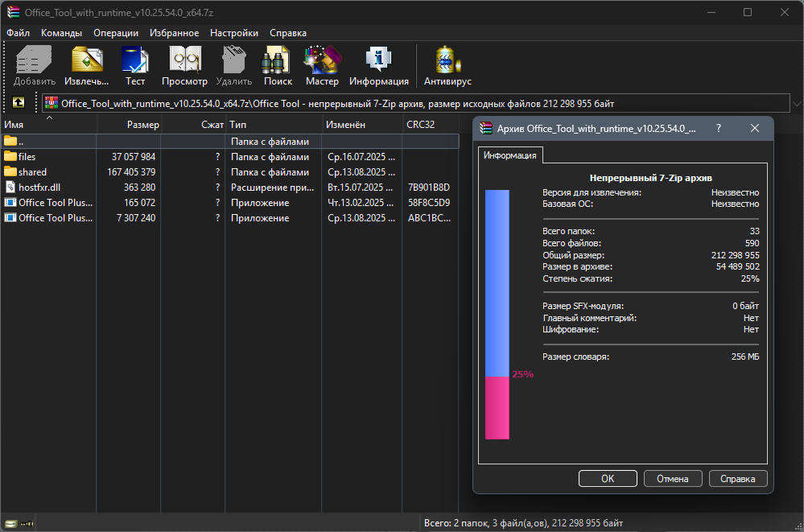
Task: Scan archive with the Антивирус tool
Action: [x=447, y=60]
